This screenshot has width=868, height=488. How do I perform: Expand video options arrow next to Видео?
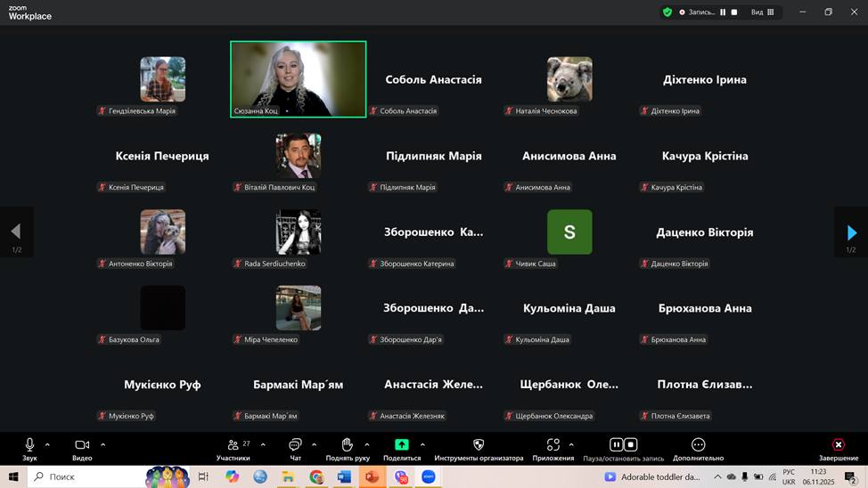(102, 444)
